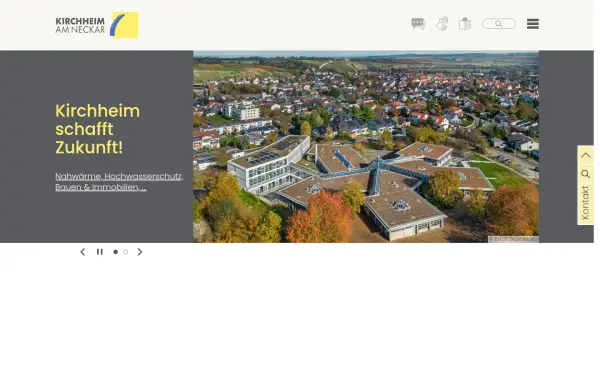Image resolution: width=600 pixels, height=375 pixels.
Task: Open the easy-language speech bubble icon
Action: click(418, 24)
